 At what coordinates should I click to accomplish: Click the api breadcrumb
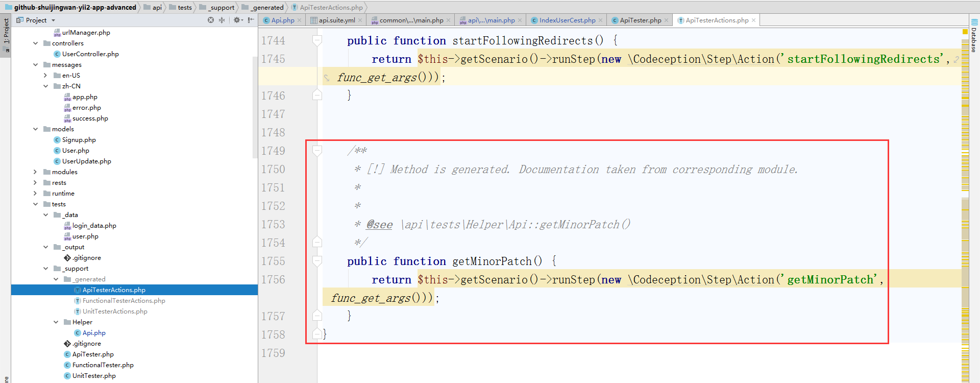[x=153, y=7]
